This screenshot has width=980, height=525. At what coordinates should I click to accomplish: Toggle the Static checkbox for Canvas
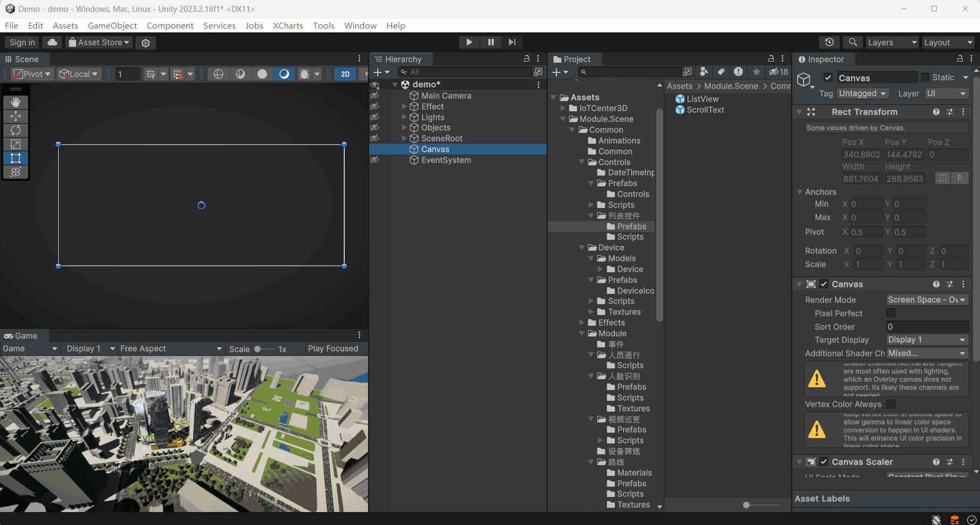pos(925,77)
